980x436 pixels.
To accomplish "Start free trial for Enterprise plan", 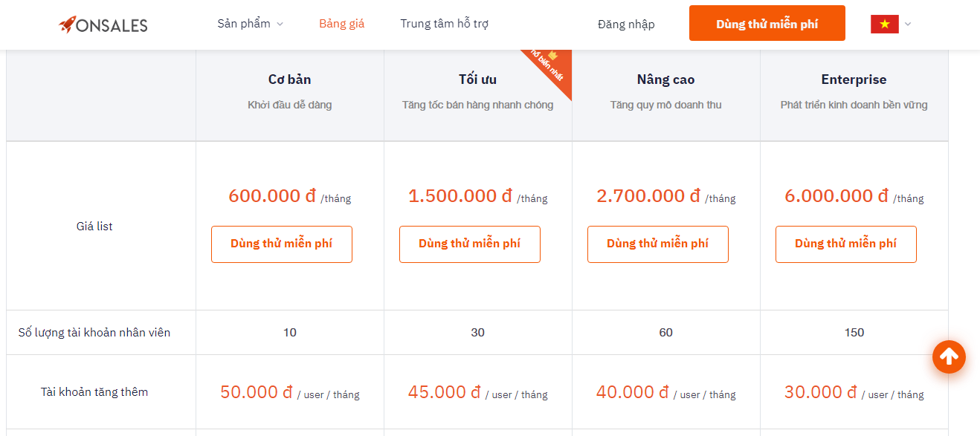I will tap(845, 244).
